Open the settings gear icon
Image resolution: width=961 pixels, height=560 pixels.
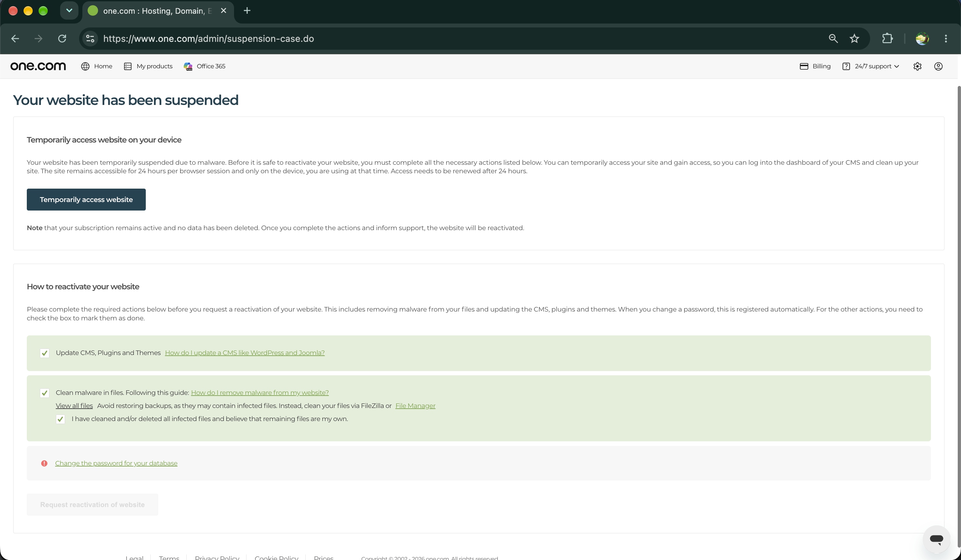918,66
